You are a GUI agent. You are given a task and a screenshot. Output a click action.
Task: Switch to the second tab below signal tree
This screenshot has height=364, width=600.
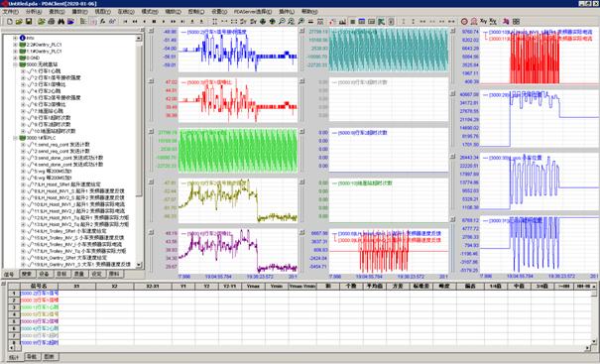tap(27, 274)
